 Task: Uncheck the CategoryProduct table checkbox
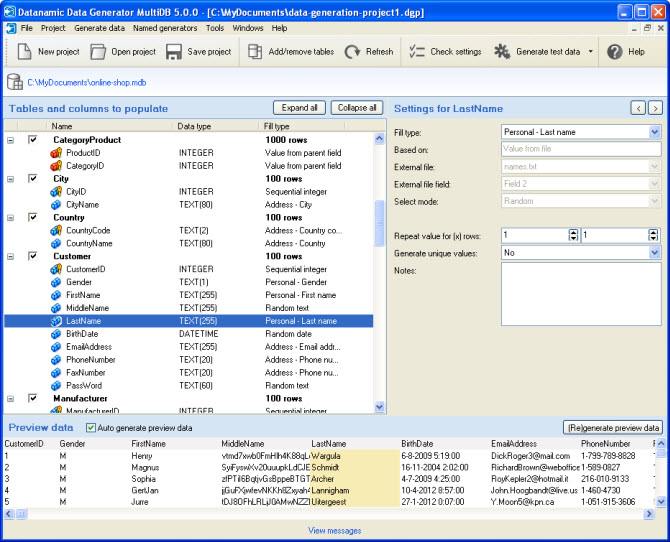pos(32,139)
